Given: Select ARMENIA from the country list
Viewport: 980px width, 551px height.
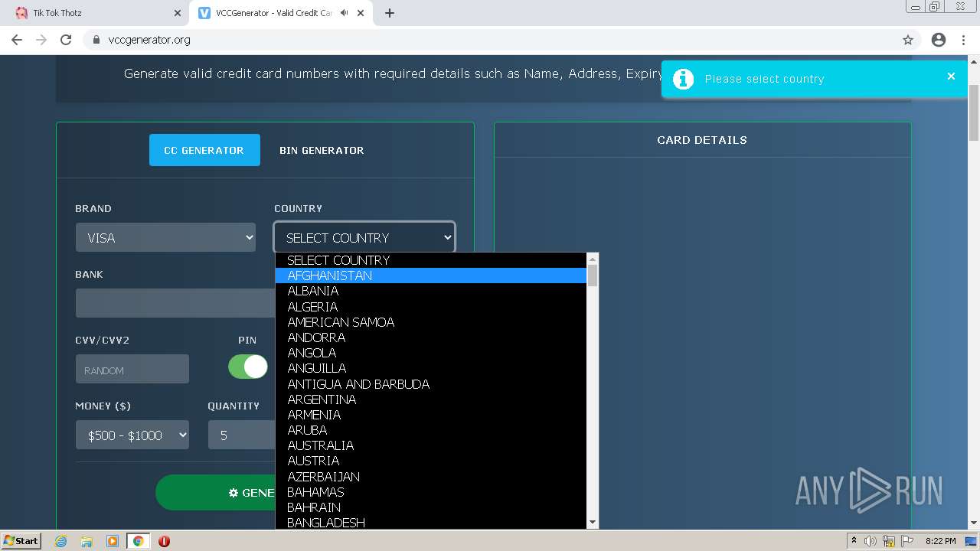Looking at the screenshot, I should 431,415.
